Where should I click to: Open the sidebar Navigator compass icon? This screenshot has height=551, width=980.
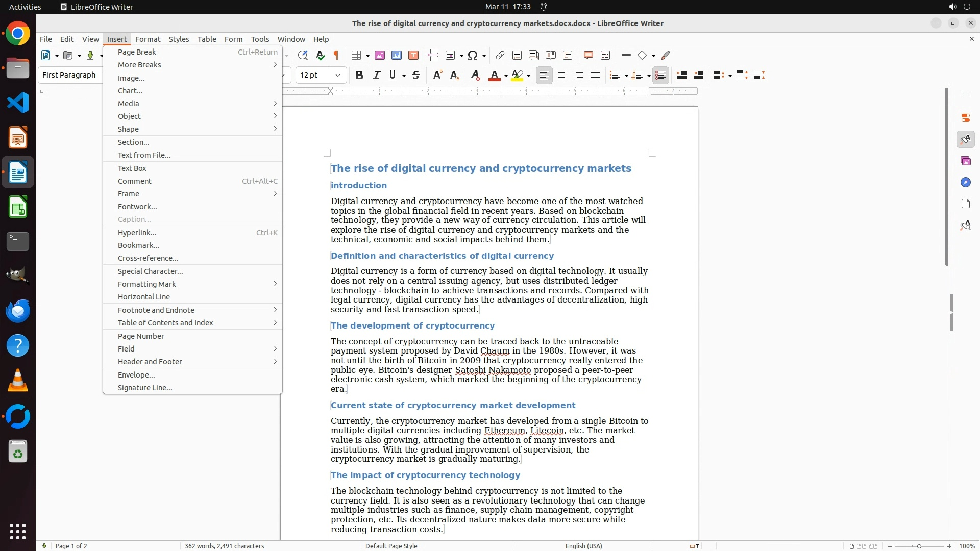click(965, 183)
